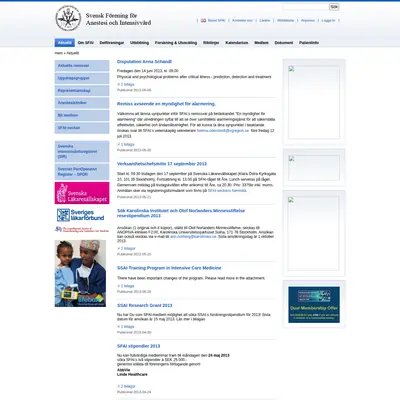Click the small middle broken image box
The width and height of the screenshot is (400, 400).
click(314, 168)
